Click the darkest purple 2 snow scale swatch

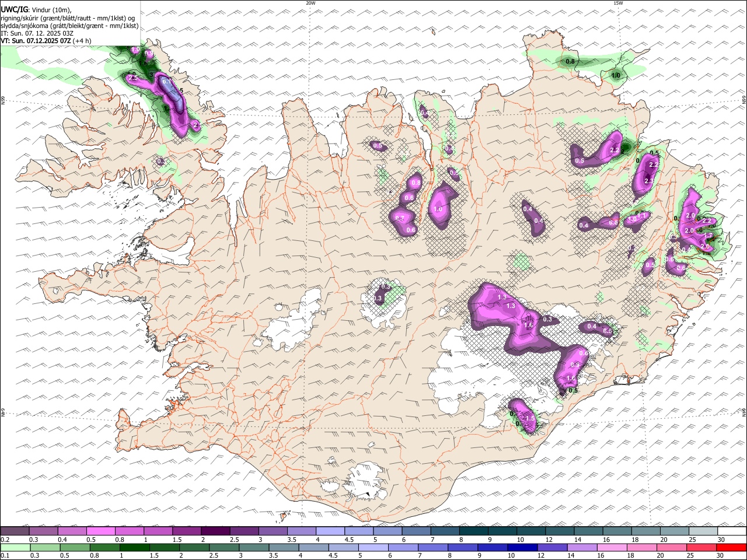click(215, 531)
